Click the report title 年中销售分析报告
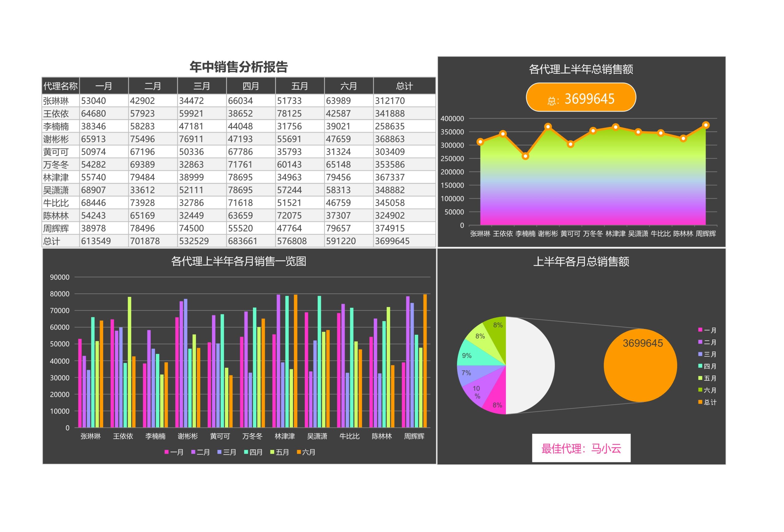 (239, 67)
